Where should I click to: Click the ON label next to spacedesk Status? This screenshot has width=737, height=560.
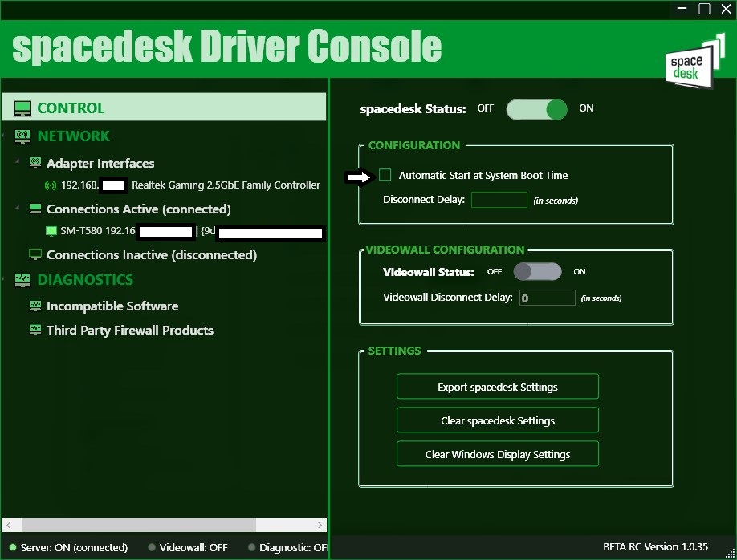[586, 108]
